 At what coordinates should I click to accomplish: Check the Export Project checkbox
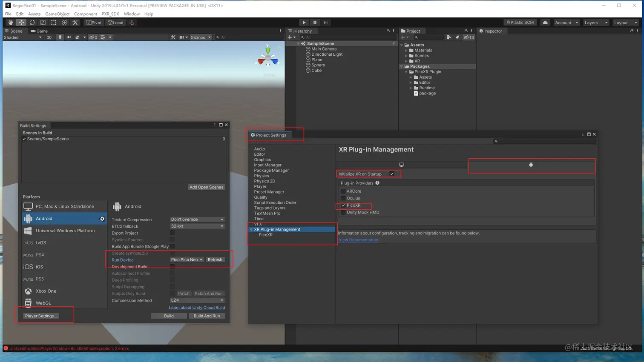(x=172, y=233)
